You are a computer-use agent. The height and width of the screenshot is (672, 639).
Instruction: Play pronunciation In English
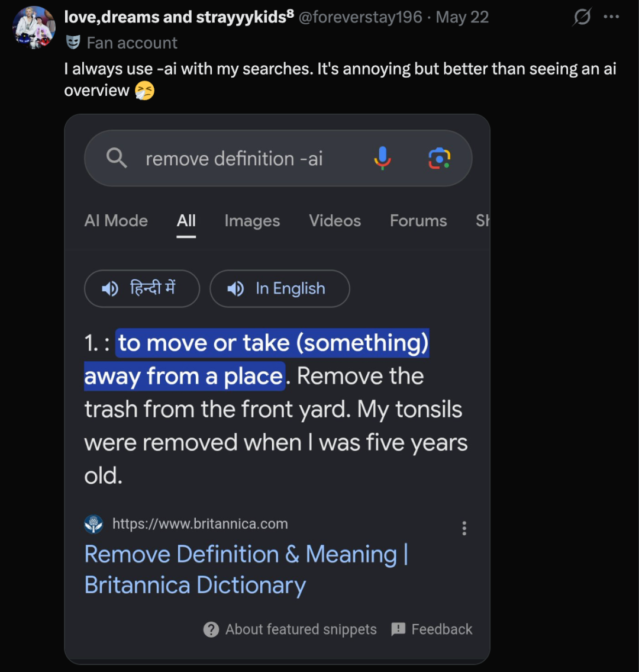(x=280, y=288)
